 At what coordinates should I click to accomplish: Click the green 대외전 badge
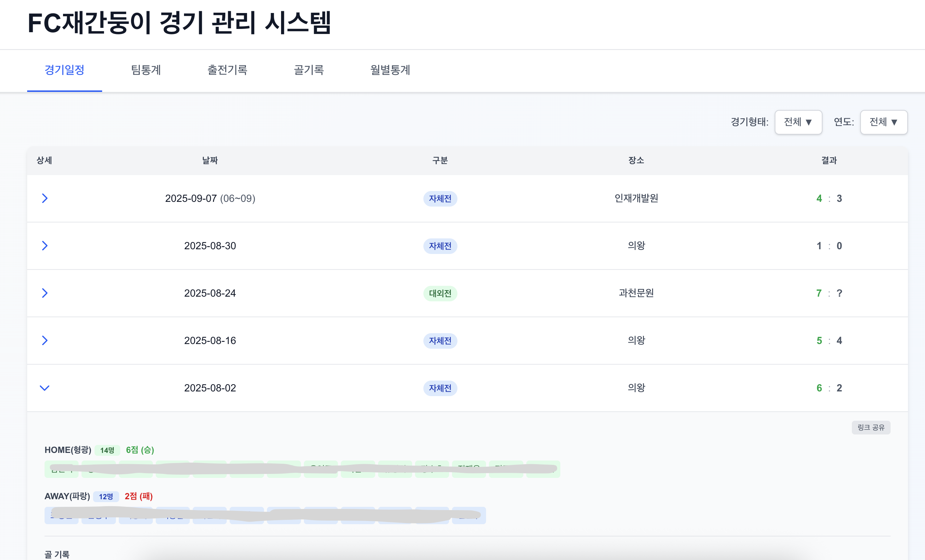[x=440, y=293]
